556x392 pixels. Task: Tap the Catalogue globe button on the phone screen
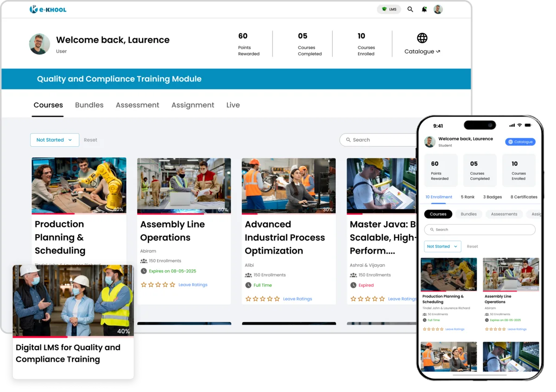point(520,142)
